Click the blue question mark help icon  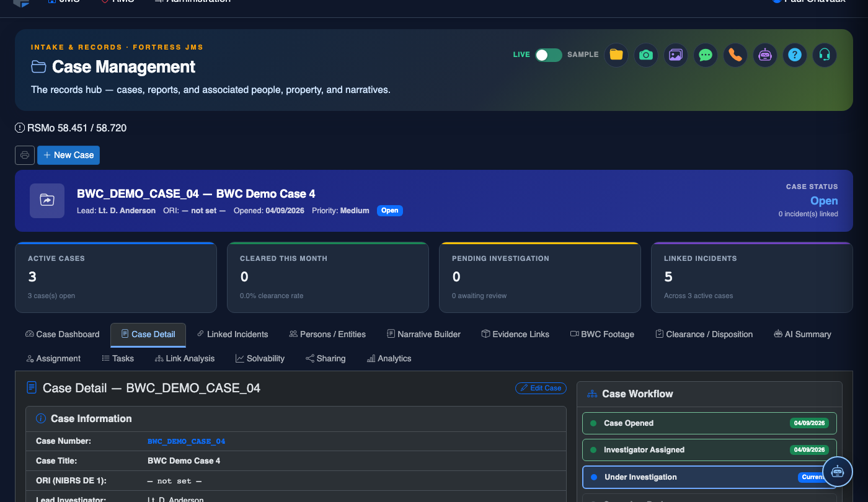click(795, 55)
